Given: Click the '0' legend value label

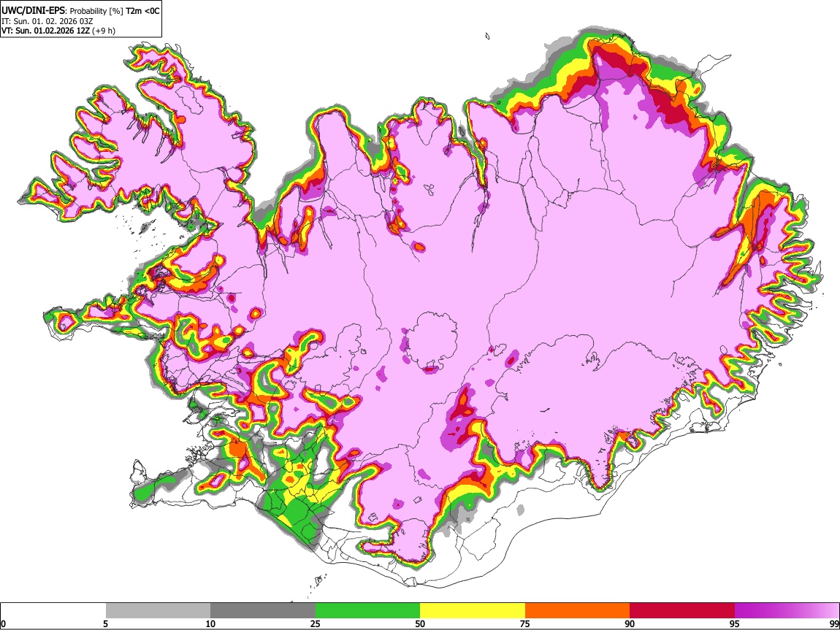Looking at the screenshot, I should tap(3, 624).
